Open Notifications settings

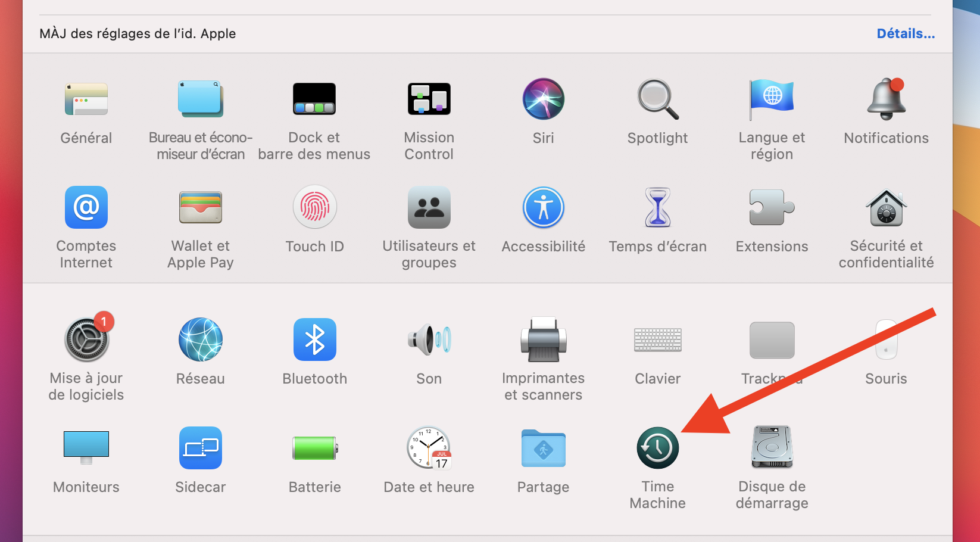[886, 99]
